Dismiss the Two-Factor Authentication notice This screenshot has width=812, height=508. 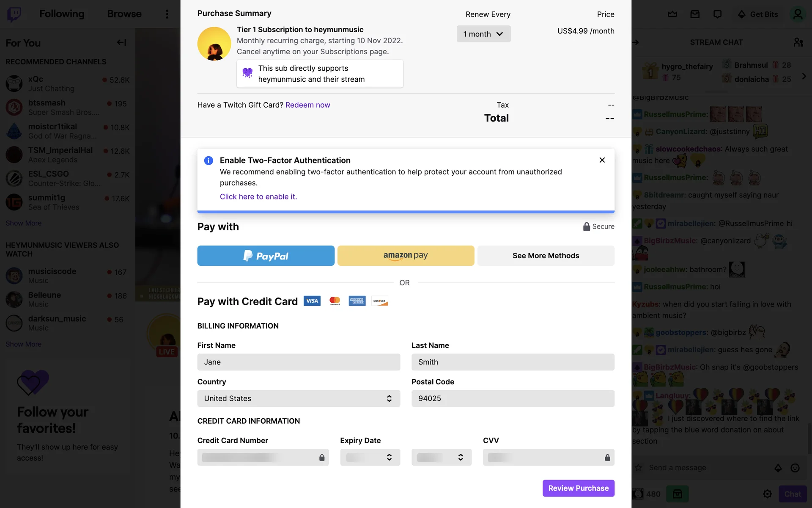pos(602,160)
